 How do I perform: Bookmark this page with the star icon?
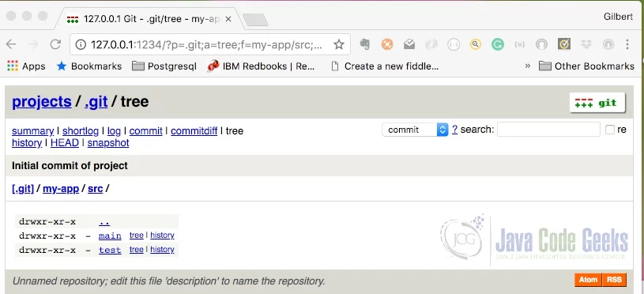pyautogui.click(x=338, y=44)
